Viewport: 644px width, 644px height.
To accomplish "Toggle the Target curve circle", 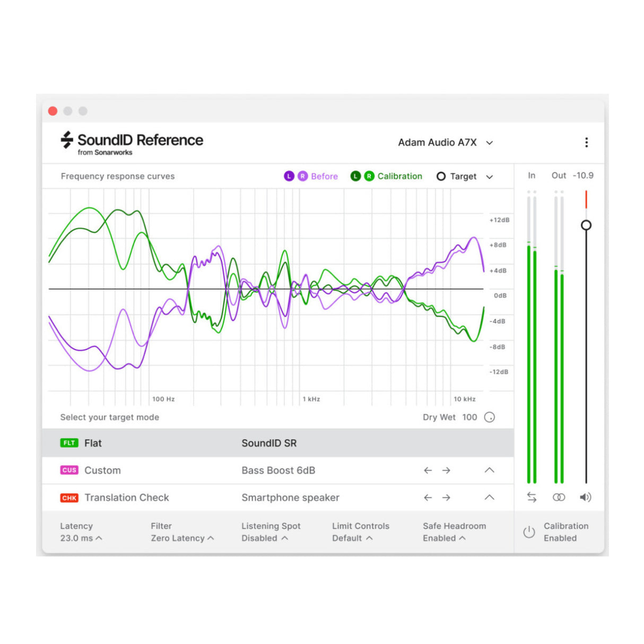I will (441, 176).
